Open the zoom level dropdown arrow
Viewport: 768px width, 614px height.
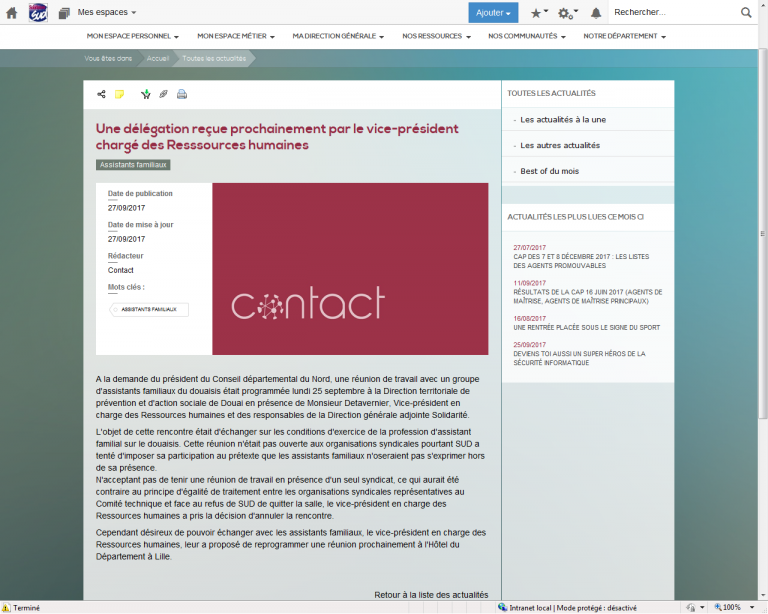pos(752,608)
